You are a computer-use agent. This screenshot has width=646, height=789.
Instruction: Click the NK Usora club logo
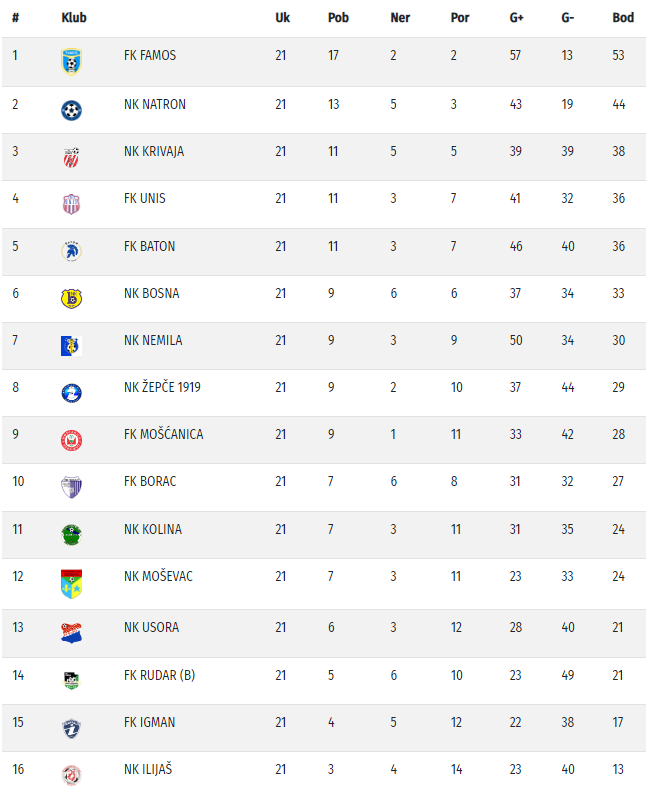tap(71, 632)
